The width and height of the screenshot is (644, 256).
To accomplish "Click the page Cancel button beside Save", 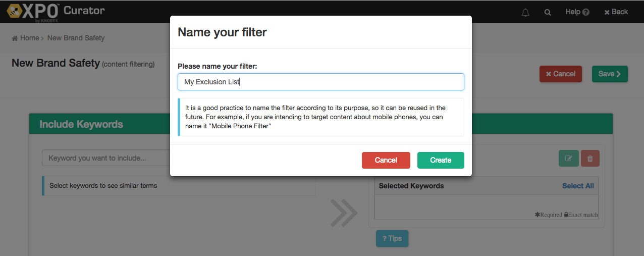I will pos(560,74).
